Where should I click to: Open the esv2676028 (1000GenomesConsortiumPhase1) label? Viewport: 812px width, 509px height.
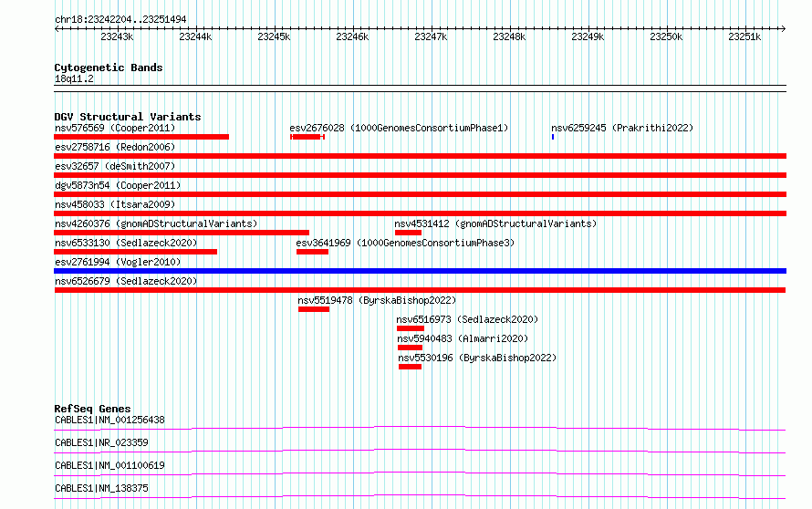tap(399, 128)
